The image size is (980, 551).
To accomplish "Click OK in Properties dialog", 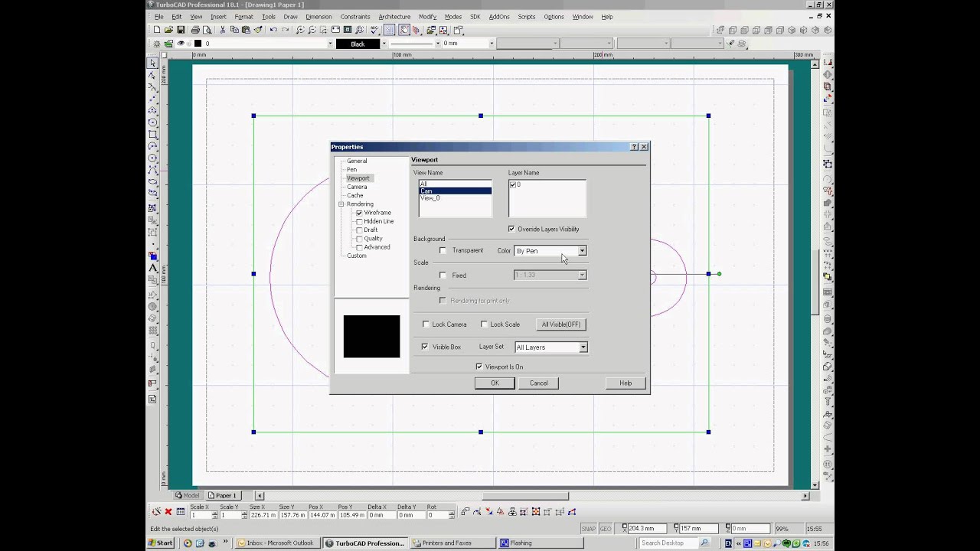I will click(x=495, y=383).
